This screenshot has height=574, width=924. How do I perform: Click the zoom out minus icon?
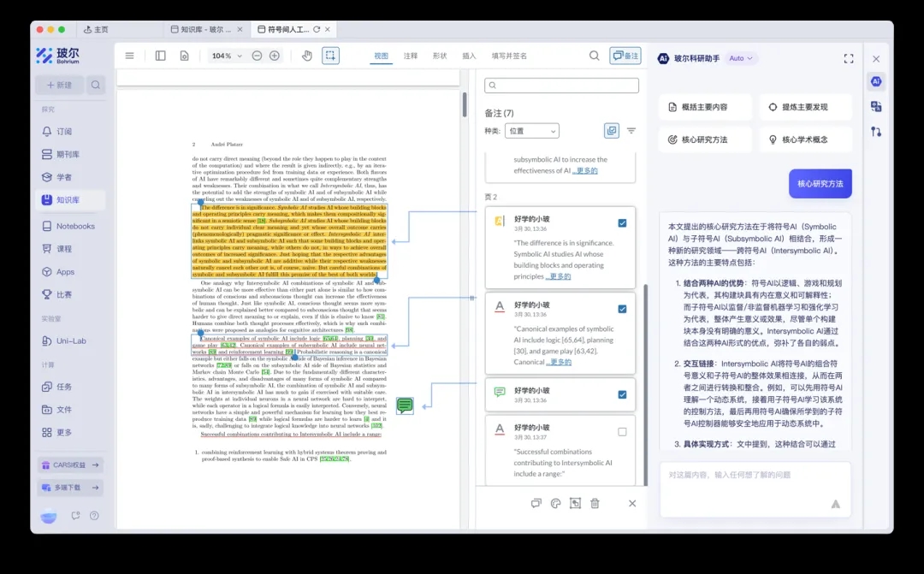(257, 56)
